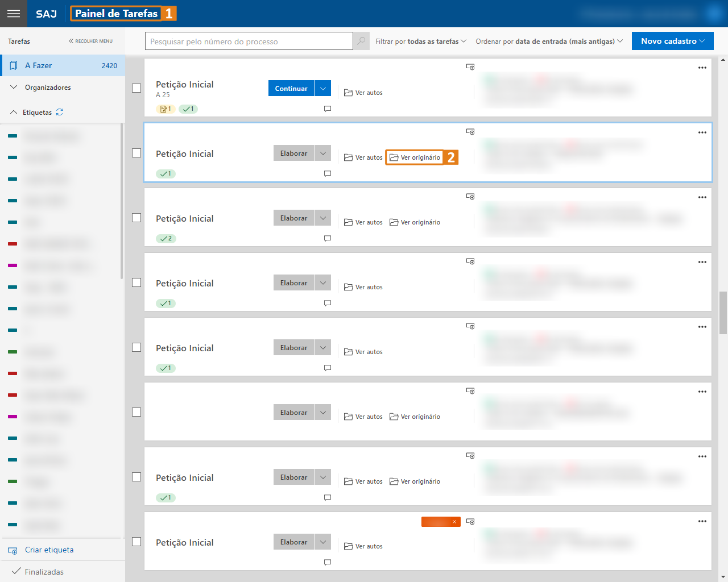
Task: Open comment icon on first Petição Inicial card
Action: pyautogui.click(x=328, y=109)
